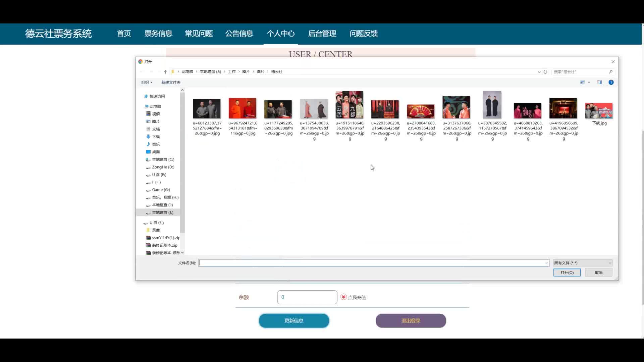Viewport: 644px width, 362px height.
Task: Click the view mode icon in the dialog toolbar
Action: 582,82
